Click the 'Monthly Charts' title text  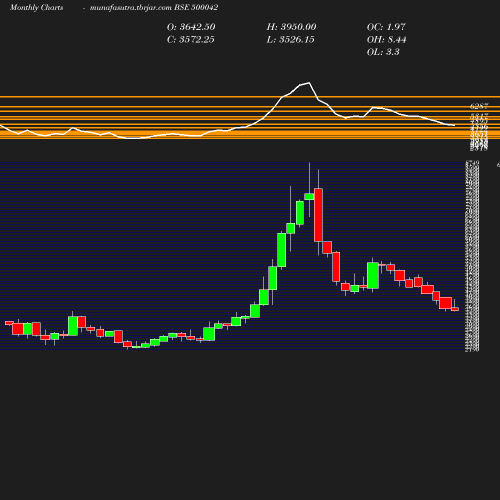(x=36, y=8)
